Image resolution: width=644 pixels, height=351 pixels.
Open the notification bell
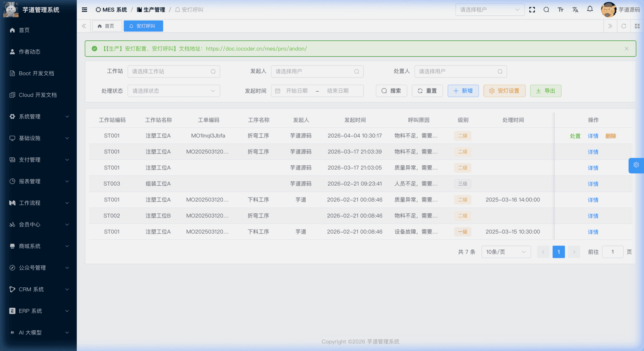tap(590, 9)
